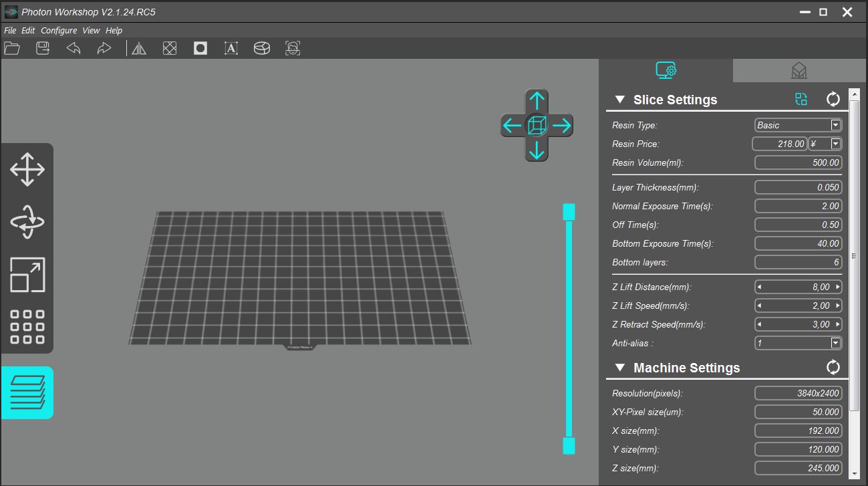Activate the Slice tool at bottom left
868x486 pixels.
tap(27, 392)
